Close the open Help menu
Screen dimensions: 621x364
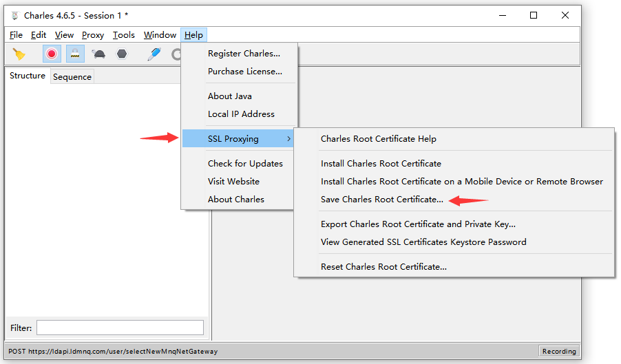[x=193, y=35]
